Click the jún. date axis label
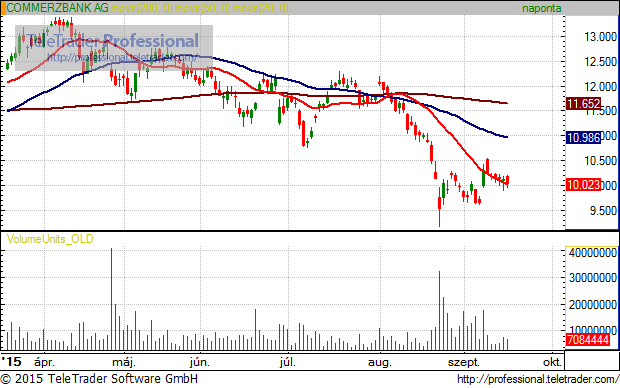The height and width of the screenshot is (388, 620). (x=200, y=362)
